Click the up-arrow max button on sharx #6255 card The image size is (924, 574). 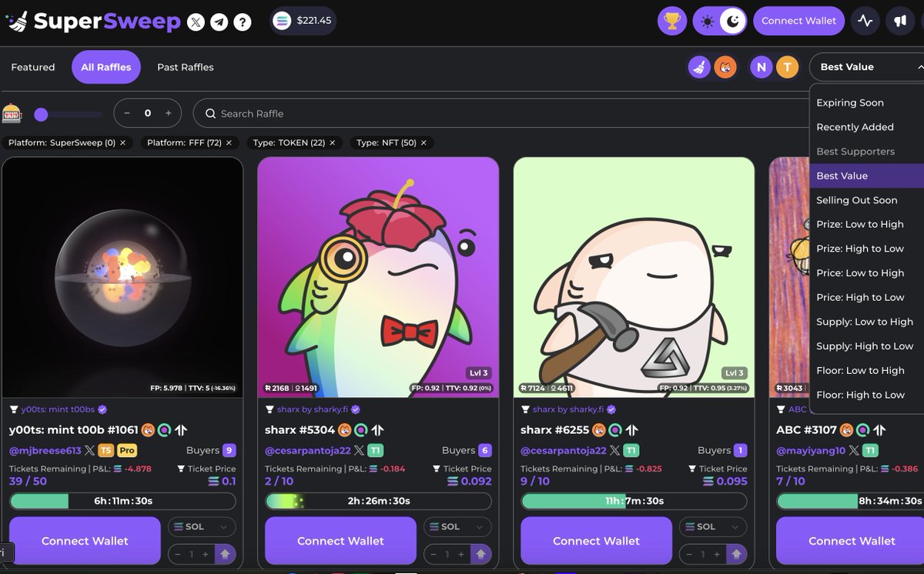(737, 553)
